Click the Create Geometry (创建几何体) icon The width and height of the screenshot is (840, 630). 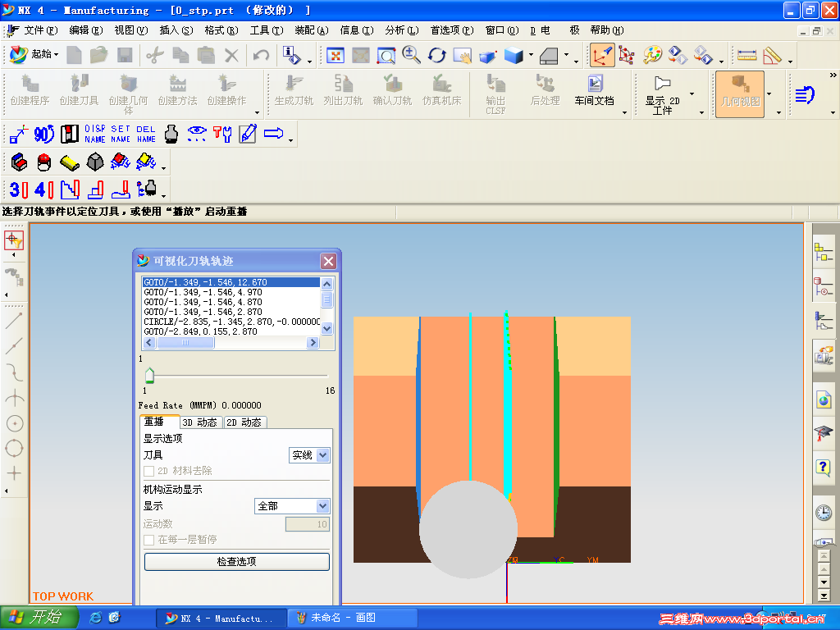(128, 94)
